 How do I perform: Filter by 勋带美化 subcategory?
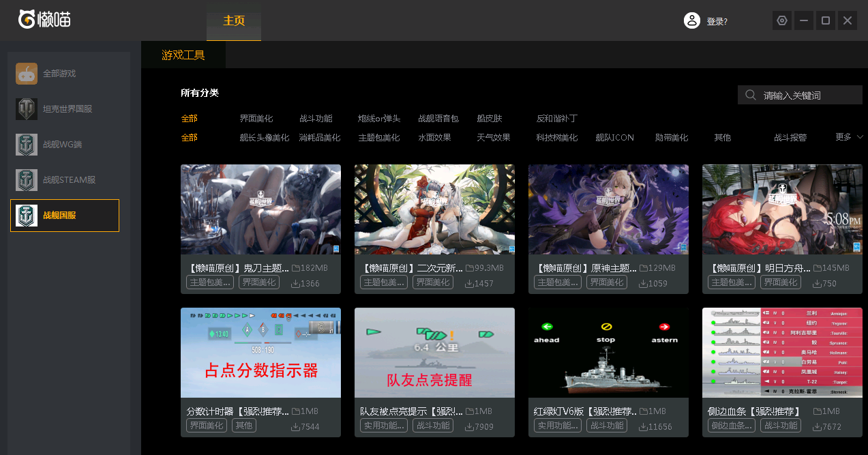pos(672,138)
